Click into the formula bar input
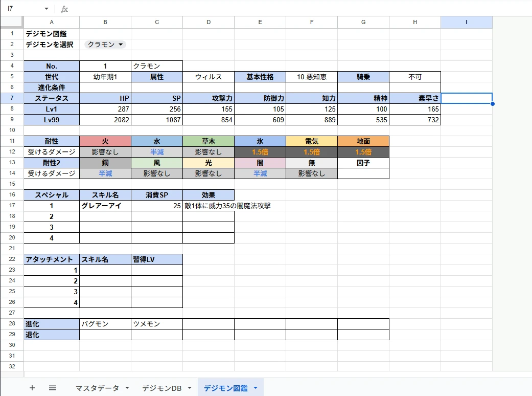 [296, 9]
